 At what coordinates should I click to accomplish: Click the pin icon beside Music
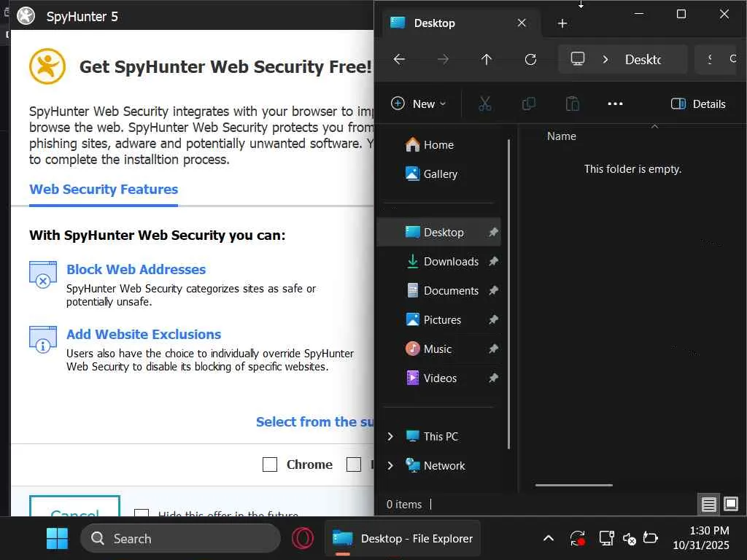pos(493,349)
